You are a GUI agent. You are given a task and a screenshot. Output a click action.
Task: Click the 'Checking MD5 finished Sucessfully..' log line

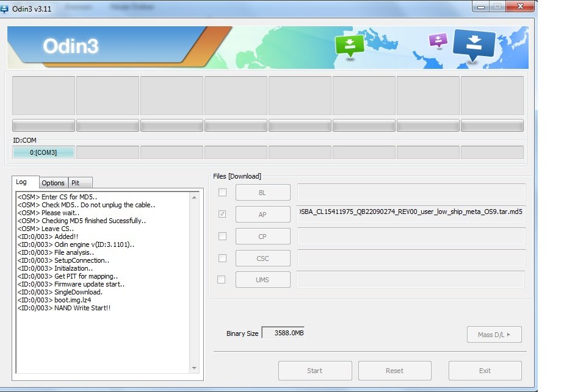click(82, 221)
